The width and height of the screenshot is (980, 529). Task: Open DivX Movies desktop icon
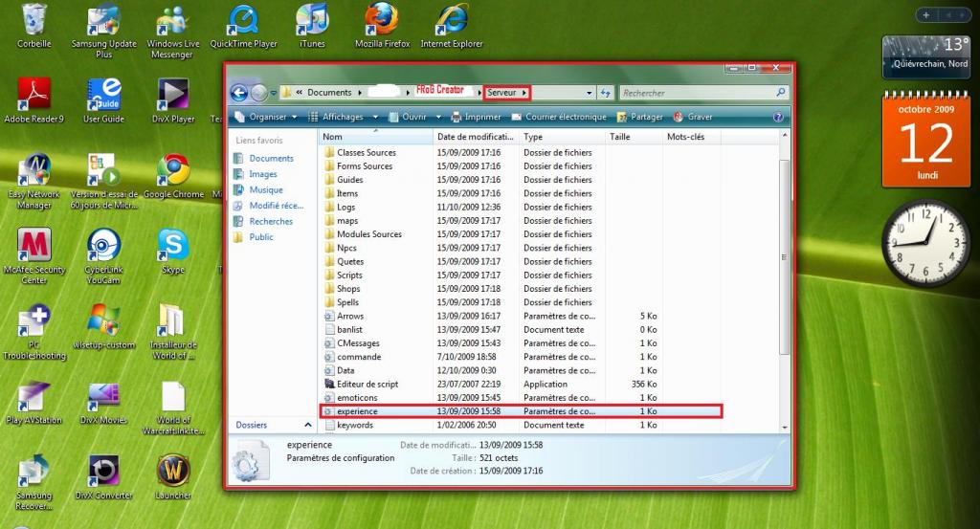pos(103,402)
